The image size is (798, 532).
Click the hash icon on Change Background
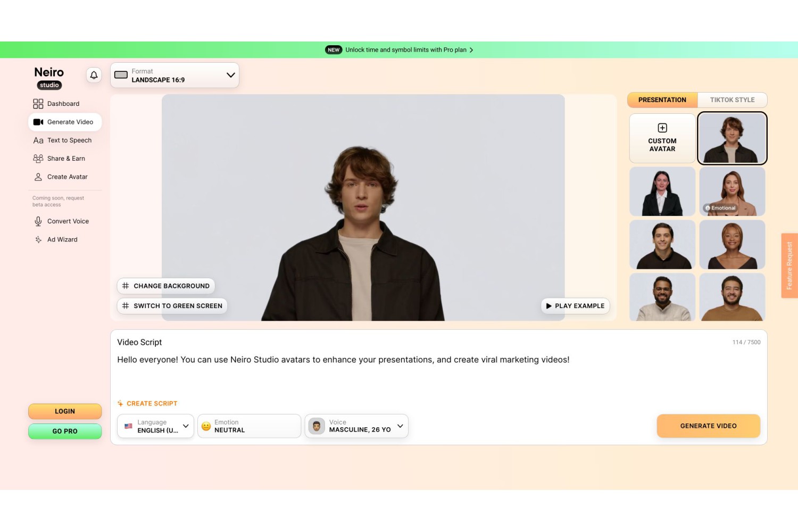coord(126,286)
